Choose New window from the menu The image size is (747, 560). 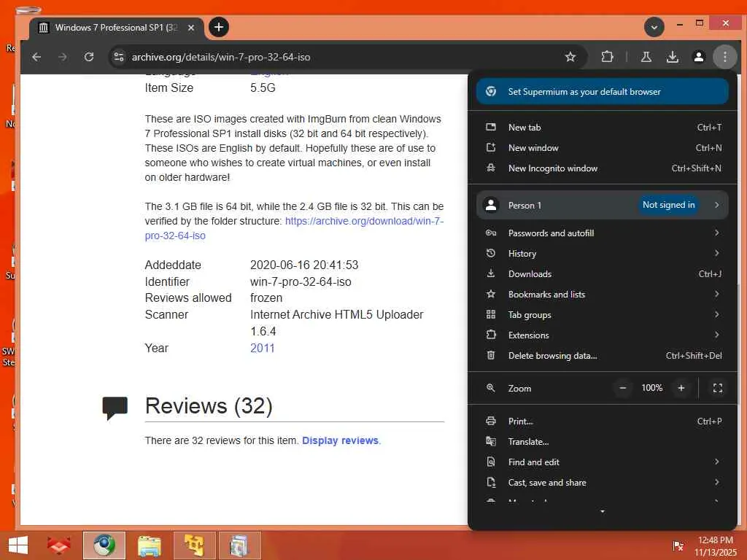click(x=602, y=147)
